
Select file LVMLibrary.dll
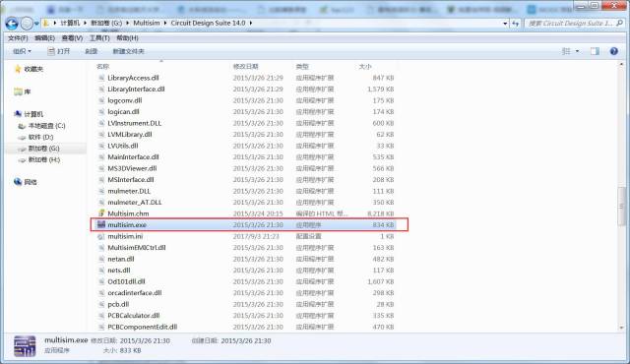[129, 135]
